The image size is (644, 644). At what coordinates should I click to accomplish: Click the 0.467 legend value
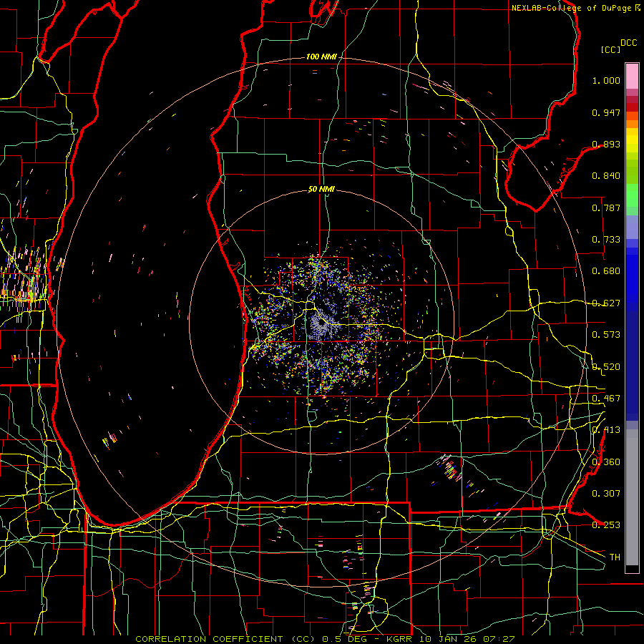point(606,399)
